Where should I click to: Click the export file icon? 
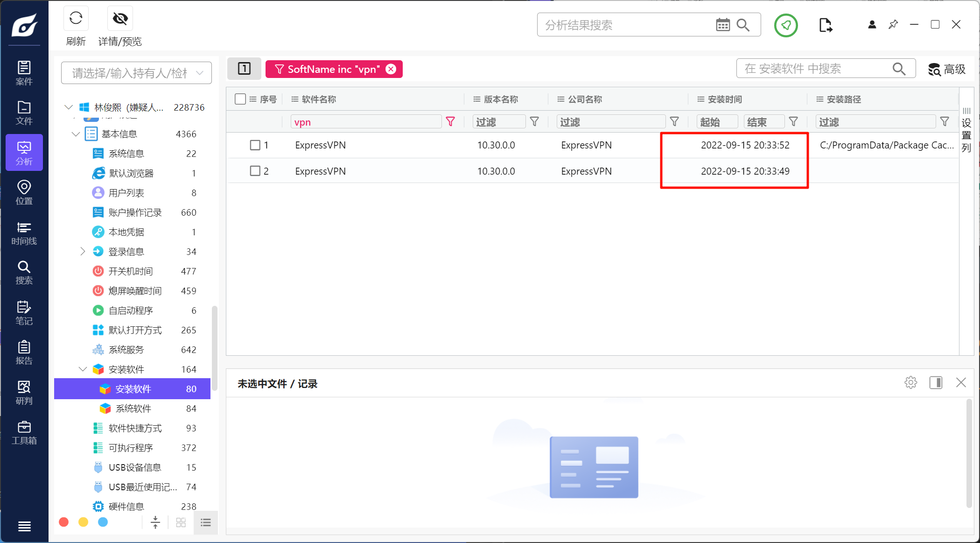(x=825, y=25)
